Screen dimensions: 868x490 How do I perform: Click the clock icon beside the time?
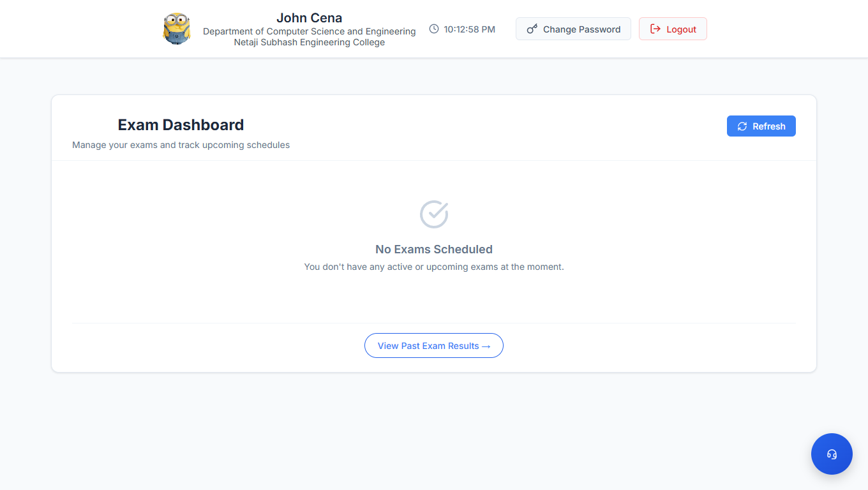tap(434, 29)
